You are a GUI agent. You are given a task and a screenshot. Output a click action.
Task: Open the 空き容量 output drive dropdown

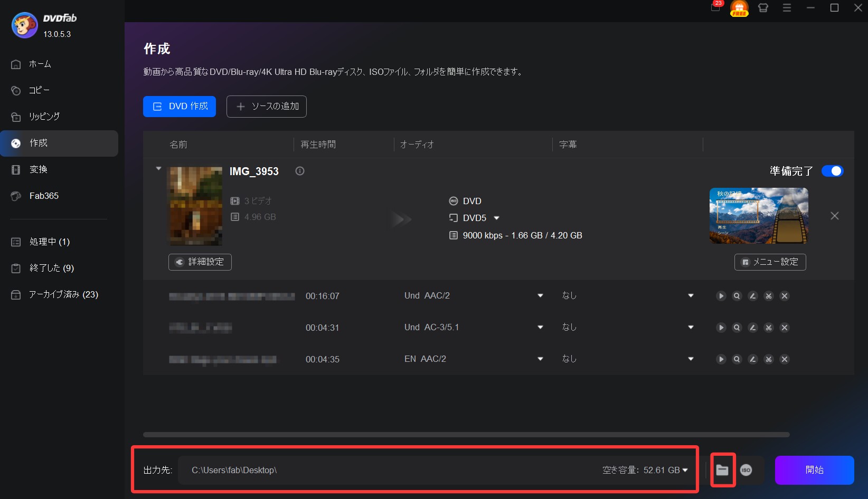click(x=685, y=470)
